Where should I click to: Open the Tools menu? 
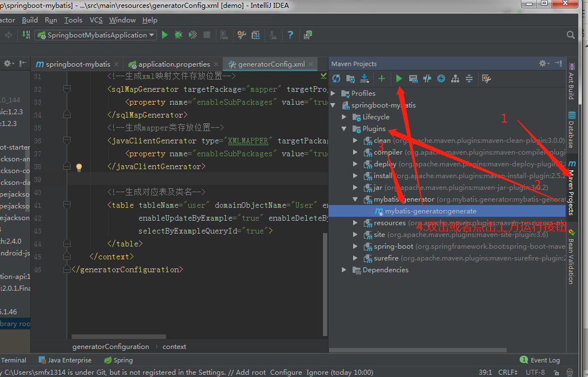pyautogui.click(x=73, y=20)
